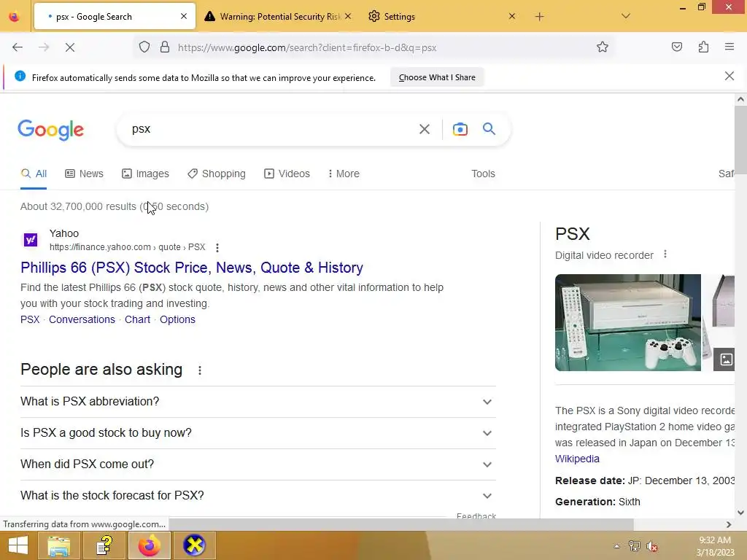Select the All results tab
Screen dimensions: 747x560
click(x=34, y=174)
